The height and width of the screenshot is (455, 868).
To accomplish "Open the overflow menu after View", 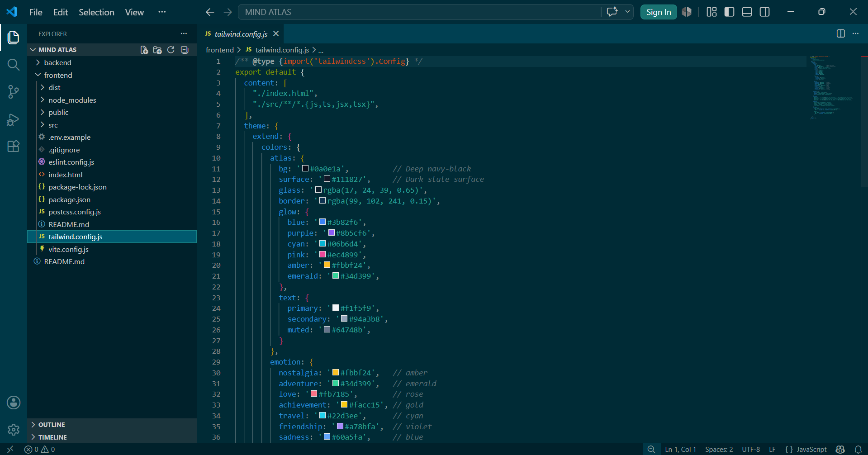I will (x=162, y=12).
